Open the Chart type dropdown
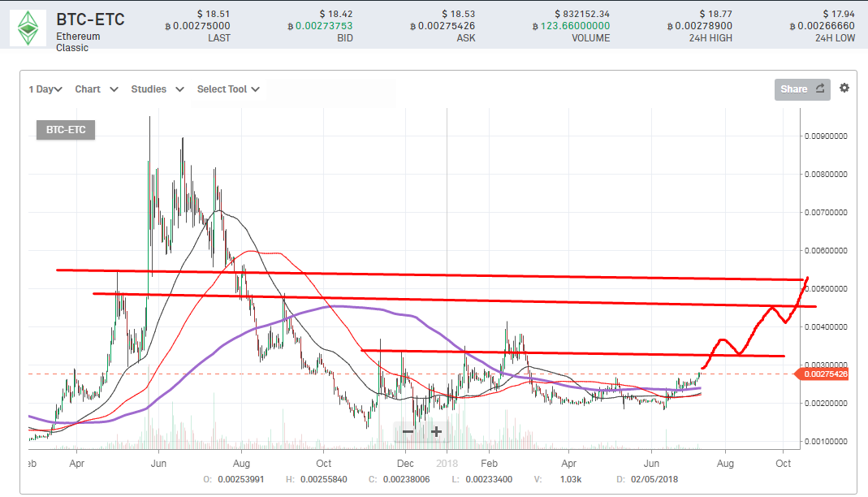 coord(97,89)
